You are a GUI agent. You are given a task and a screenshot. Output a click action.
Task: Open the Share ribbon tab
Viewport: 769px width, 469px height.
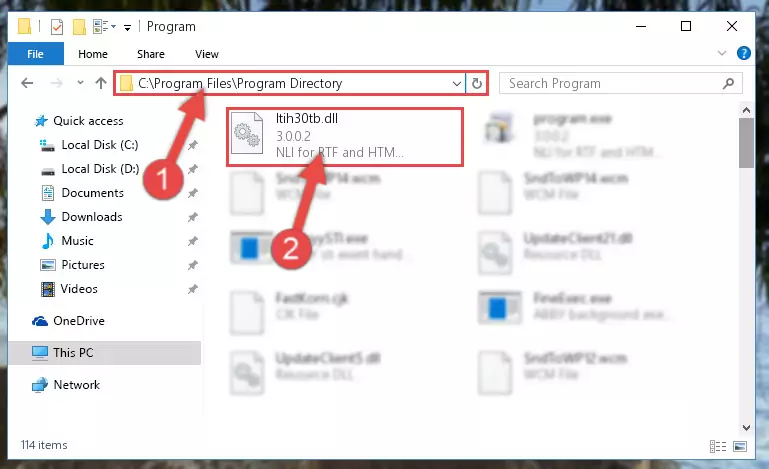click(151, 54)
